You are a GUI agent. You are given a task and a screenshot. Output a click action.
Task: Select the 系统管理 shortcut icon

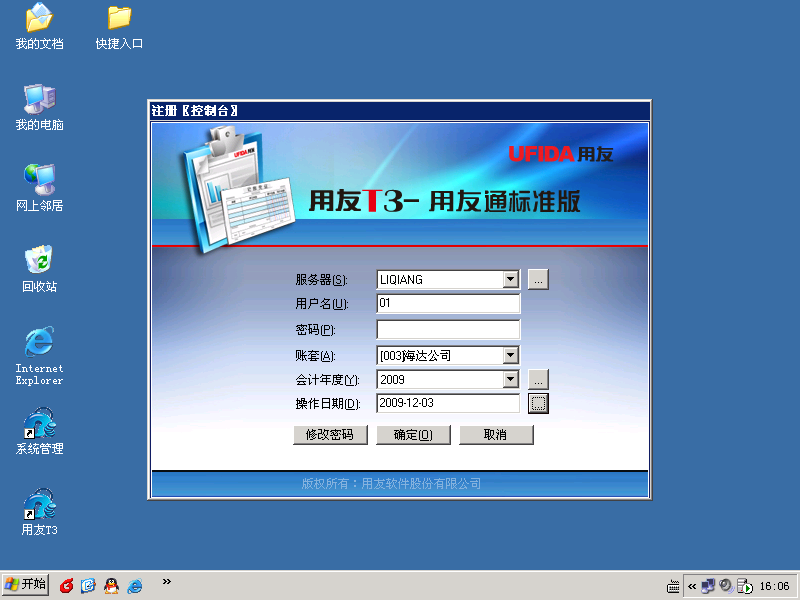[x=39, y=431]
